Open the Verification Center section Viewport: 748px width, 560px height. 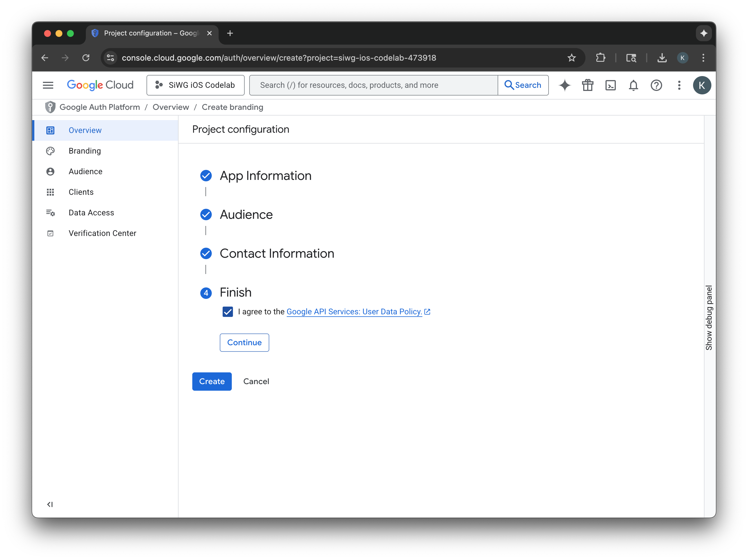[x=102, y=233]
